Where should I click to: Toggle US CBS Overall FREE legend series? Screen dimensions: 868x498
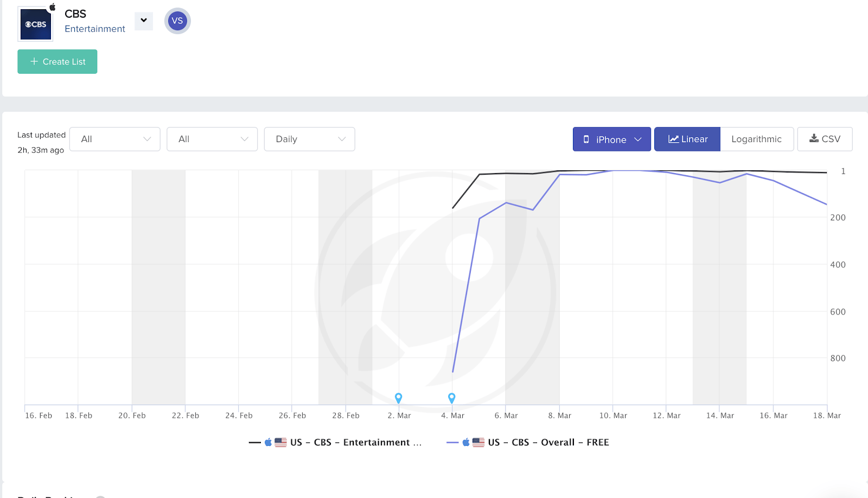pos(528,443)
